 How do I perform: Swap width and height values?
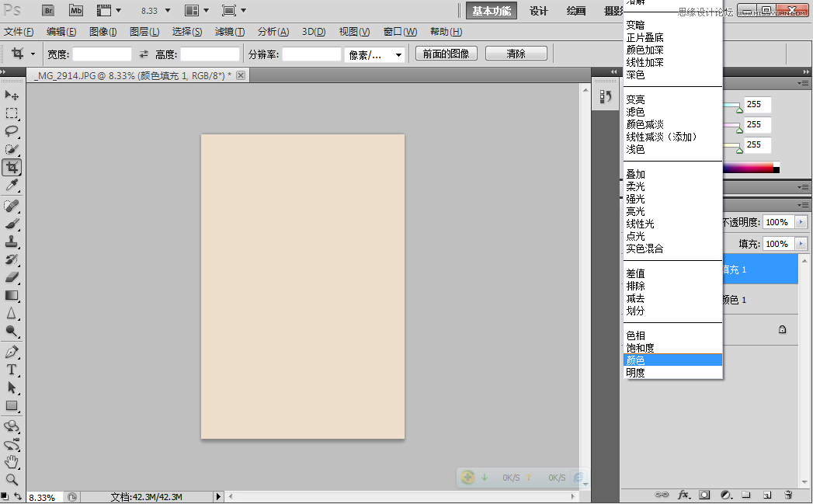[144, 54]
